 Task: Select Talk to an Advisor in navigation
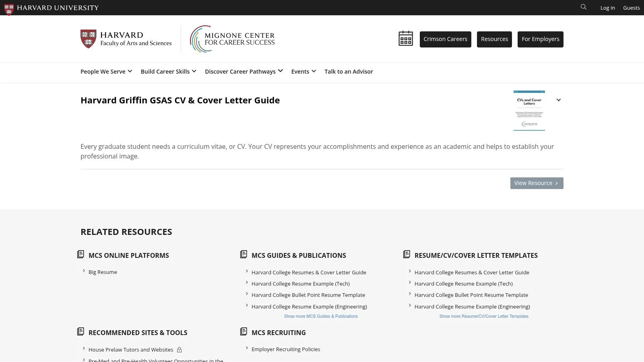[349, 71]
